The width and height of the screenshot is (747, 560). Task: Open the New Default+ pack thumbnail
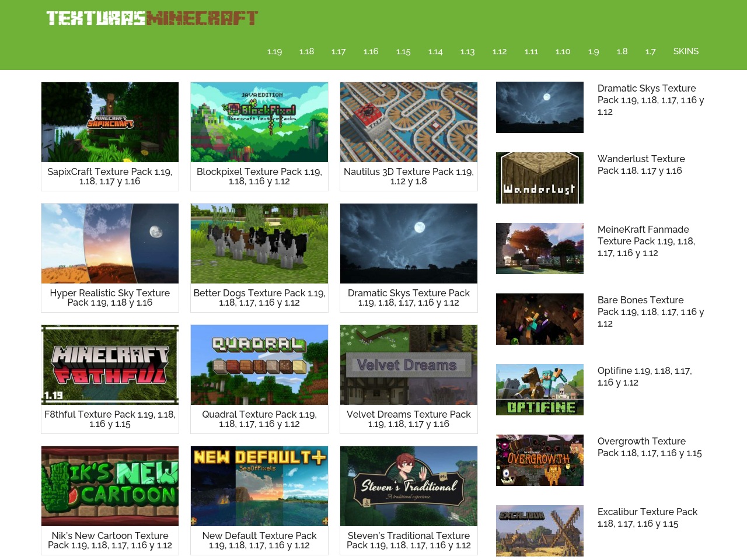tap(259, 486)
